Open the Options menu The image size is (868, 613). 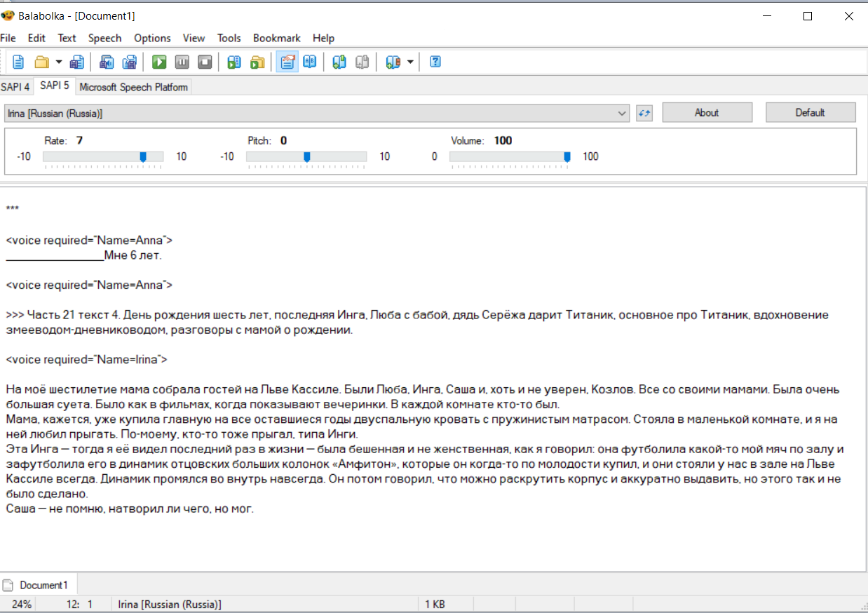point(152,38)
